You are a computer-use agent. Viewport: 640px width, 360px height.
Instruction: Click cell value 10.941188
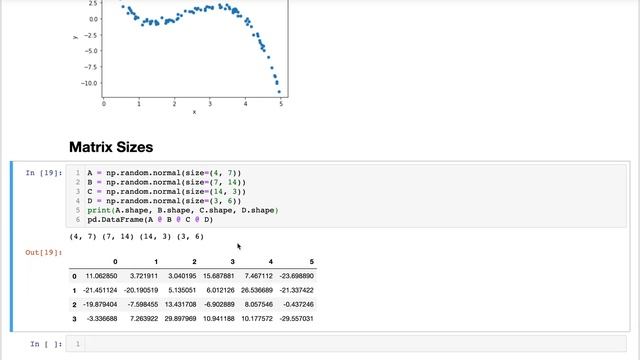point(219,319)
